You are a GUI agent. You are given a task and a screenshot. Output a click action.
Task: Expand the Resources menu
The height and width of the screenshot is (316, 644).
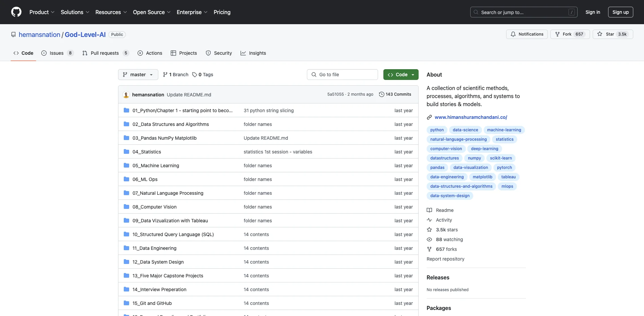[x=111, y=12]
